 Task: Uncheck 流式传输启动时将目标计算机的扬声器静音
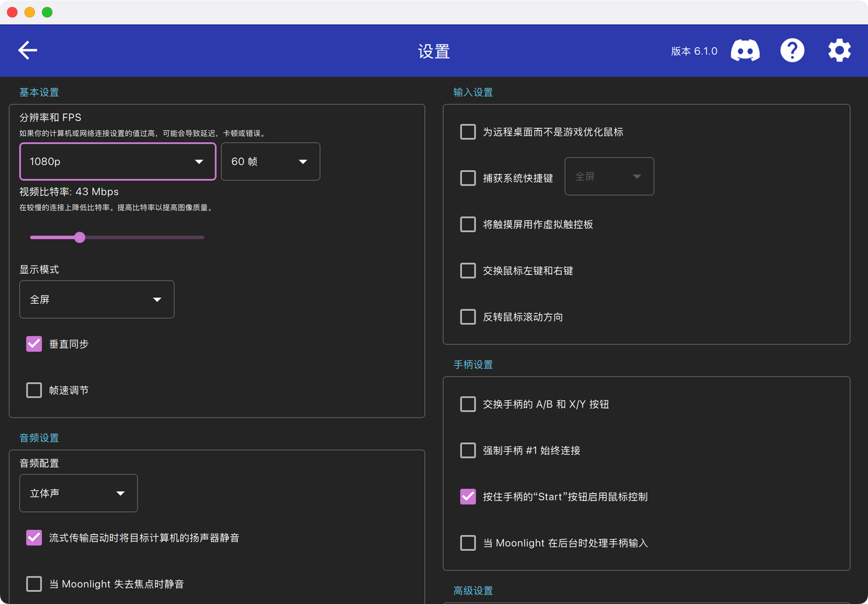[34, 538]
